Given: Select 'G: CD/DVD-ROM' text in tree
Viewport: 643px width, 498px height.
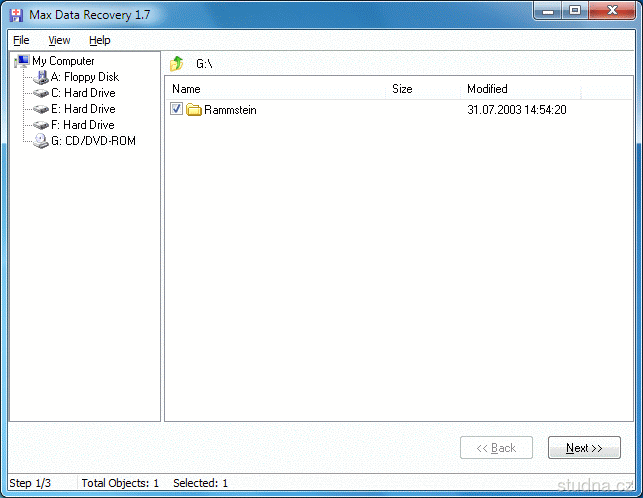Looking at the screenshot, I should 93,141.
